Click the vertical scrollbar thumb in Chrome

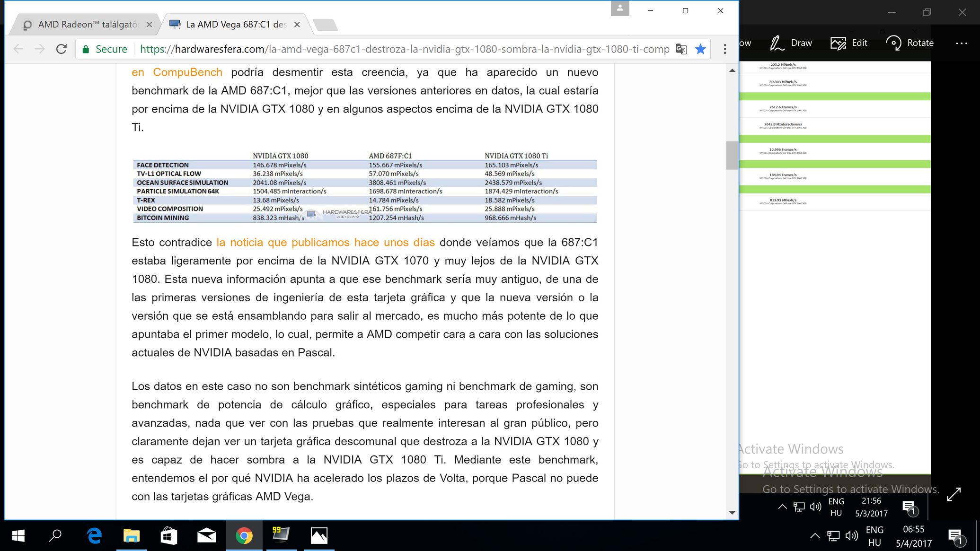(x=732, y=155)
